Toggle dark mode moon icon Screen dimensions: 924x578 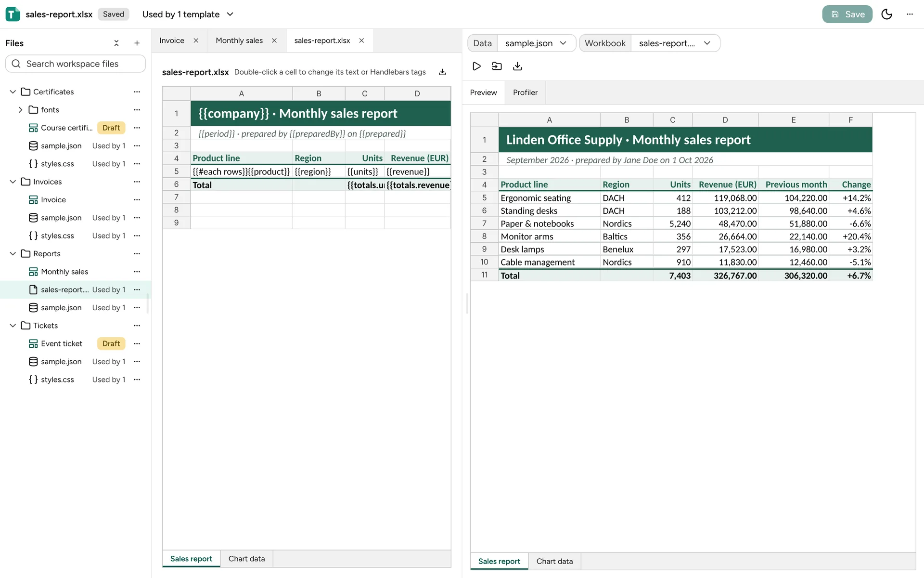[886, 14]
